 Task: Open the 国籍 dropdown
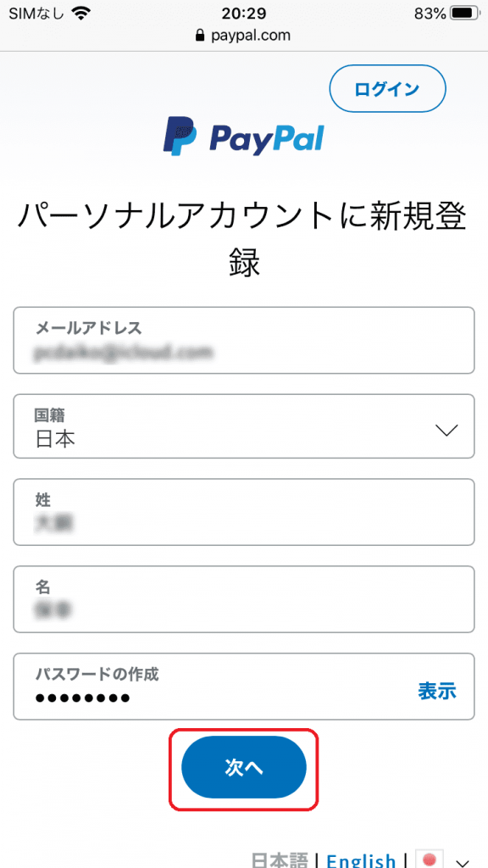coord(244,427)
